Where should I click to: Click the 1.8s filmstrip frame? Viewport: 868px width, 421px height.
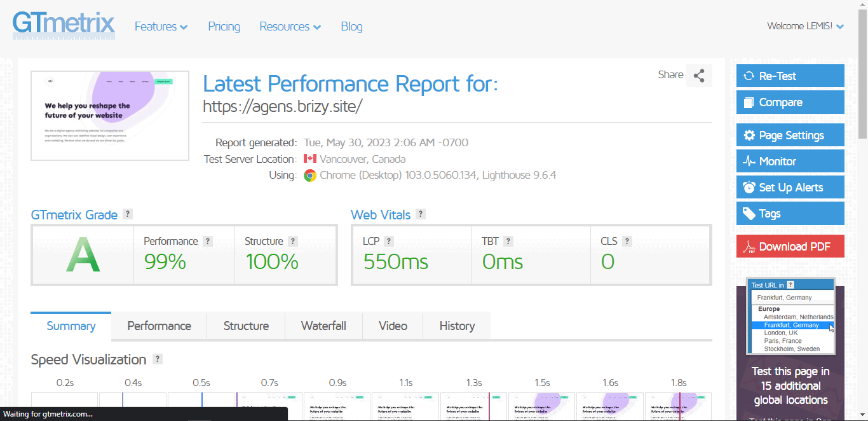click(678, 406)
